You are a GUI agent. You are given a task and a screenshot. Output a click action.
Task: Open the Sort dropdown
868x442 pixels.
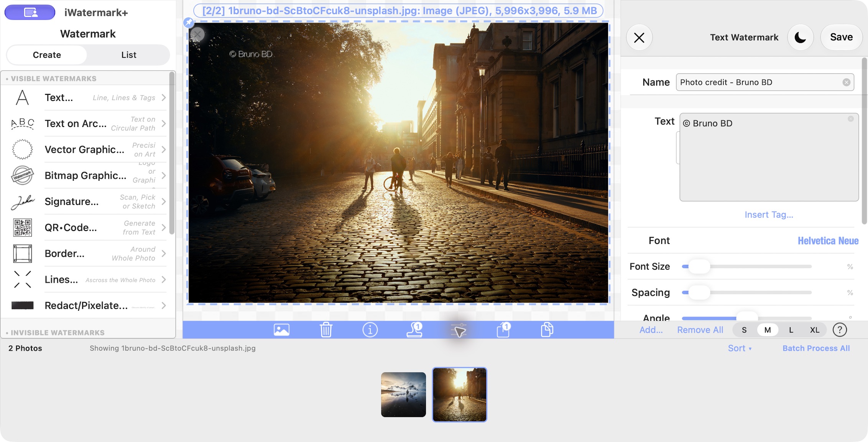(x=740, y=348)
